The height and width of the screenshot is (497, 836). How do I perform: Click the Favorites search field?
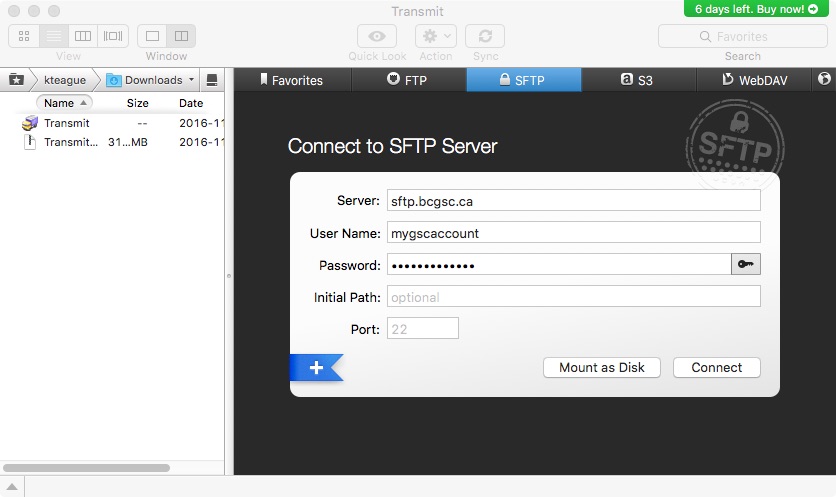pyautogui.click(x=743, y=36)
